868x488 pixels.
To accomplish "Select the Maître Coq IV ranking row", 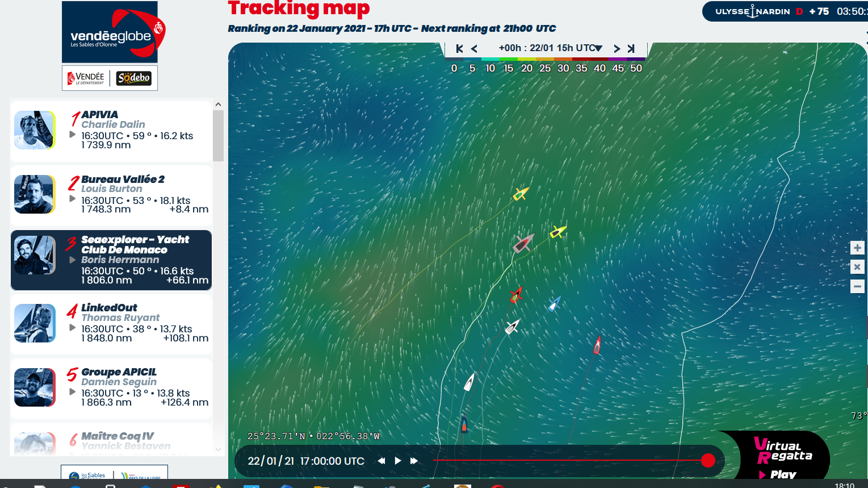I will coord(111,439).
